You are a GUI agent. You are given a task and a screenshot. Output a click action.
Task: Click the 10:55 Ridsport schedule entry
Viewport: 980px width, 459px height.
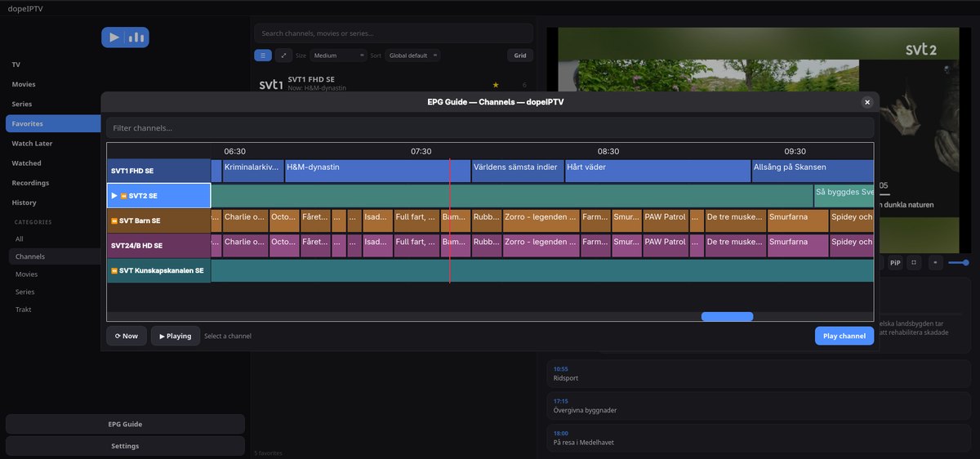[x=759, y=373]
